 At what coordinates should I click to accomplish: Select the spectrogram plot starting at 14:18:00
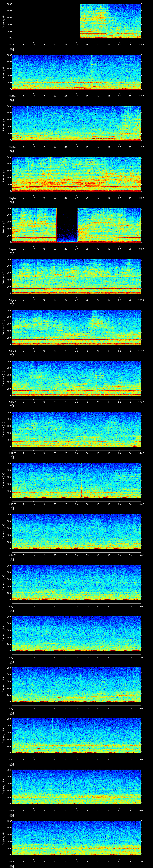coord(77,736)
